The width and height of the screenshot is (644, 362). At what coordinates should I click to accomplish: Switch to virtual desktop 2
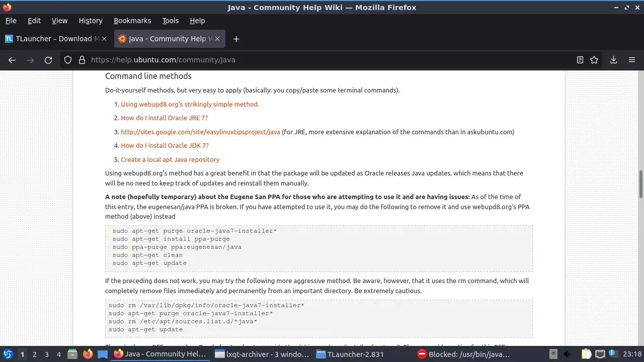(34, 354)
